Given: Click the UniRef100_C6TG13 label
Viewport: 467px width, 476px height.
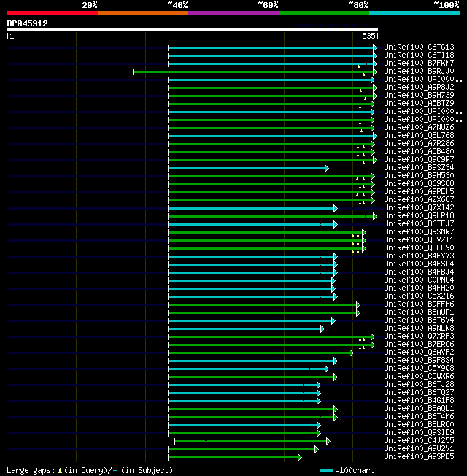Looking at the screenshot, I should [419, 47].
